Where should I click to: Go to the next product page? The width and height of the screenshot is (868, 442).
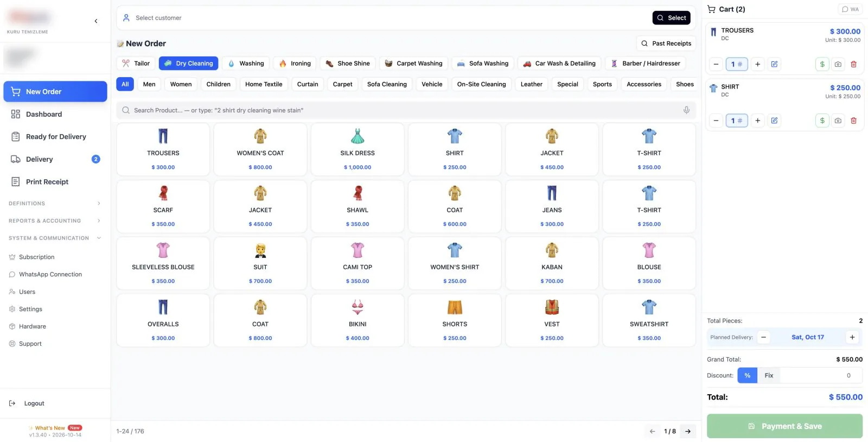[688, 431]
